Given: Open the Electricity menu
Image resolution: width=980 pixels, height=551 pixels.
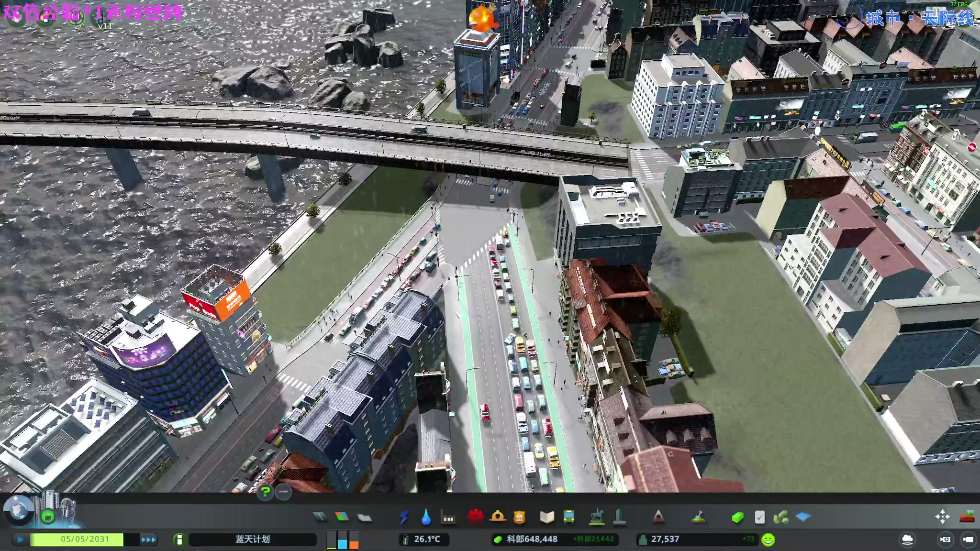Looking at the screenshot, I should tap(404, 517).
